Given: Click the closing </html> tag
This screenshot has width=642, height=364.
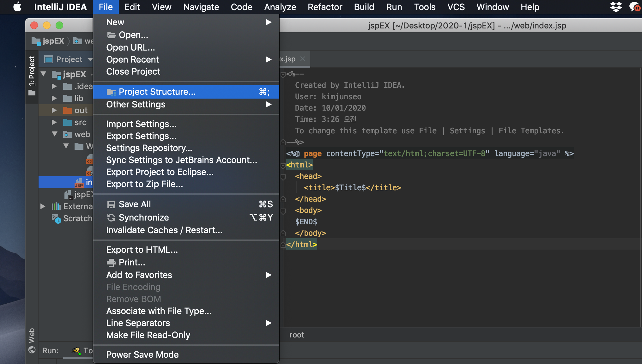Looking at the screenshot, I should [301, 245].
